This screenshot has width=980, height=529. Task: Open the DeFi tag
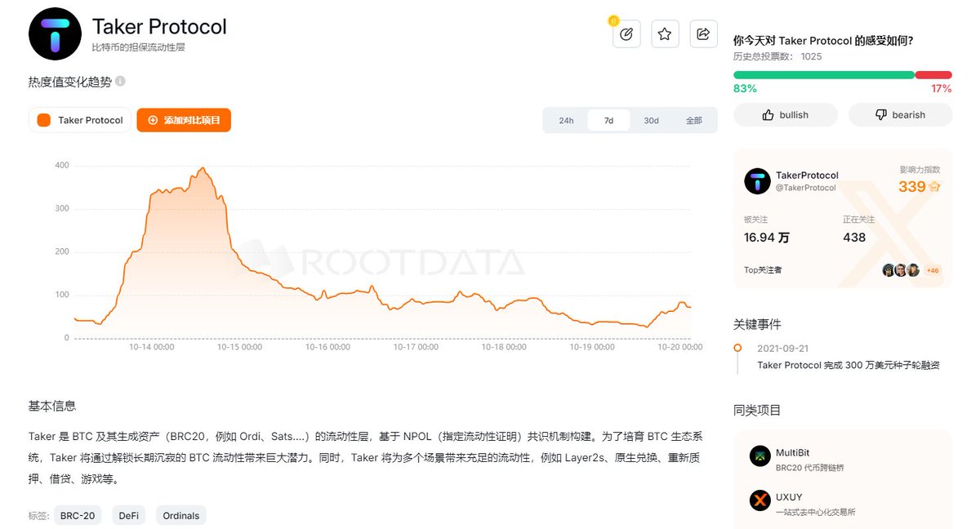pyautogui.click(x=128, y=515)
